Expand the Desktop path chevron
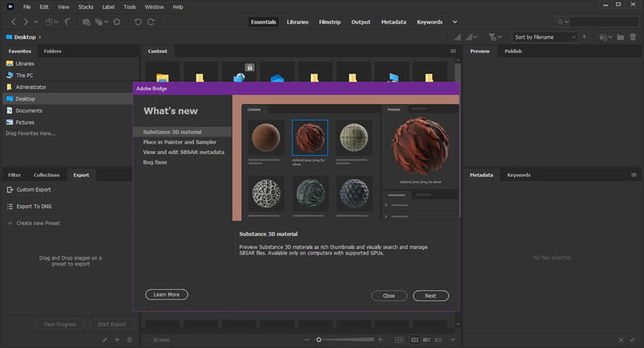 pos(40,37)
